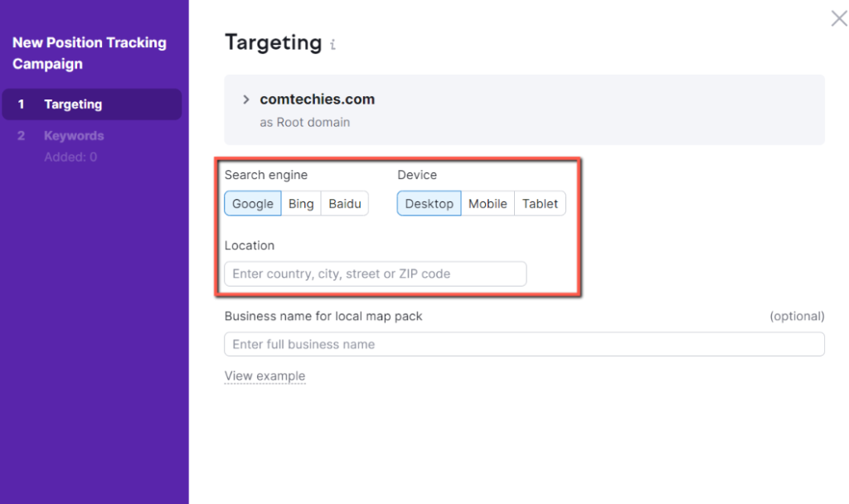
Task: Expand the comtechies.com domain details
Action: (246, 98)
